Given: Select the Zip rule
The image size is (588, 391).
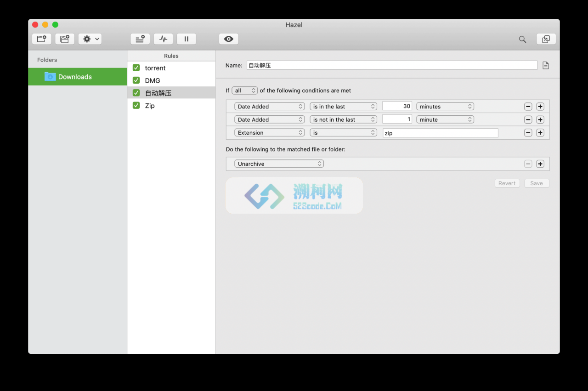Looking at the screenshot, I should [x=171, y=105].
